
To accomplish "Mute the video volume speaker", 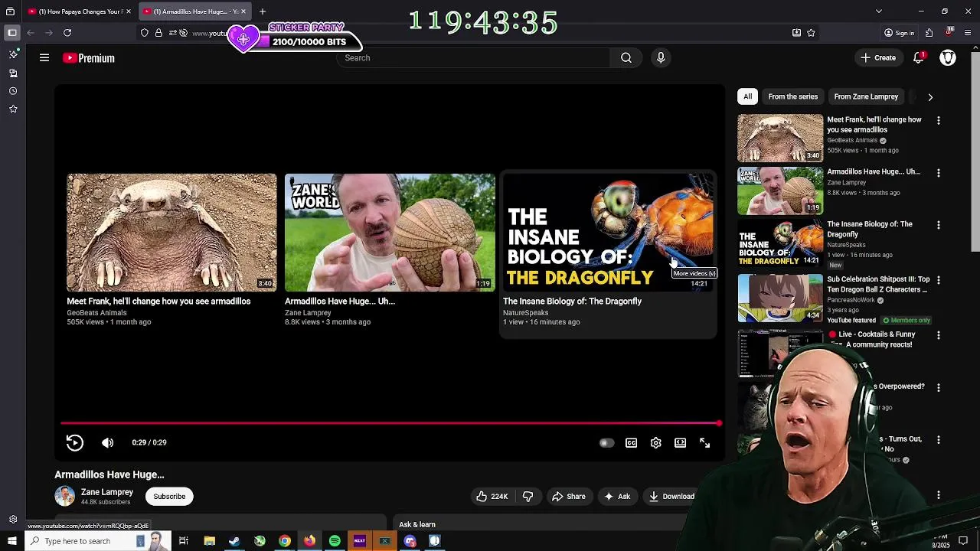I will (x=108, y=442).
